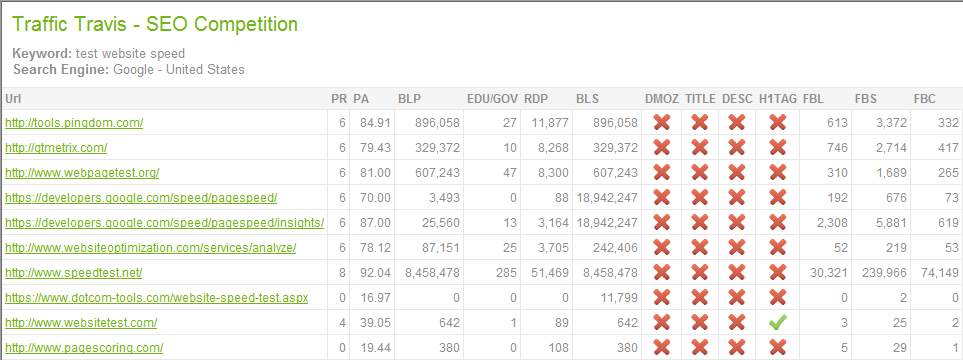Visit the http://www.webpagetest.org/ link
The height and width of the screenshot is (360, 963).
pyautogui.click(x=82, y=173)
